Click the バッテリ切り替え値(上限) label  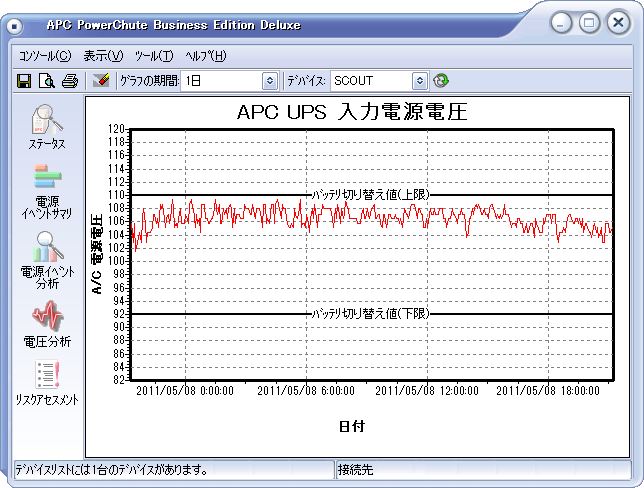pos(370,194)
